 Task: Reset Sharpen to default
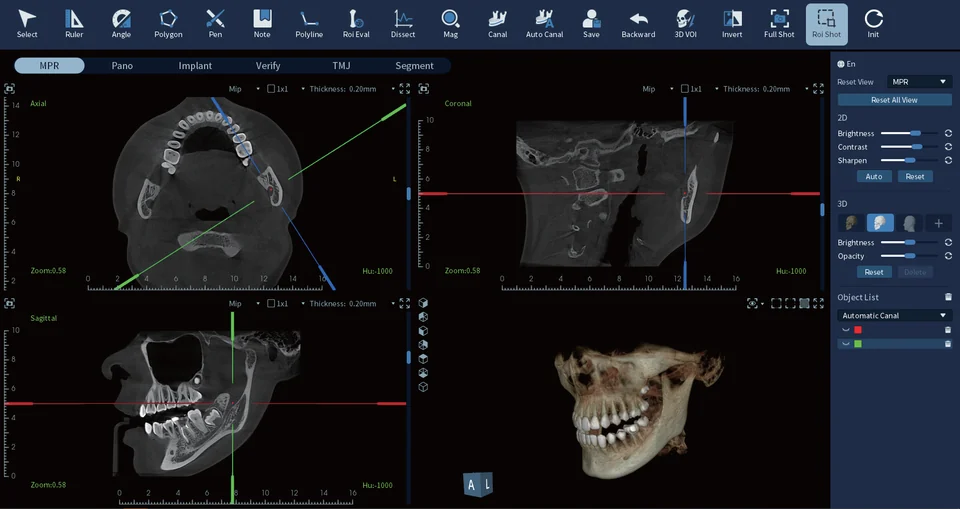tap(948, 160)
